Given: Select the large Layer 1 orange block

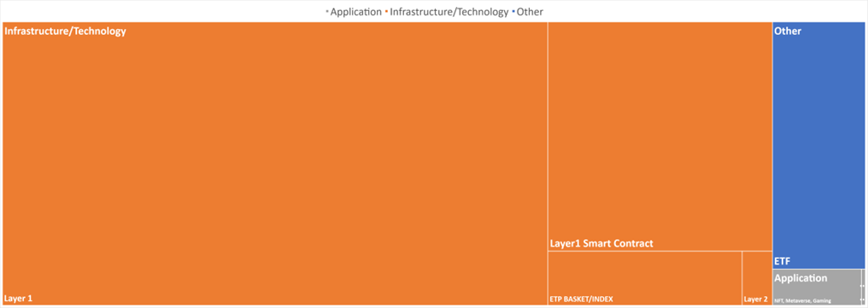Looking at the screenshot, I should (x=275, y=164).
